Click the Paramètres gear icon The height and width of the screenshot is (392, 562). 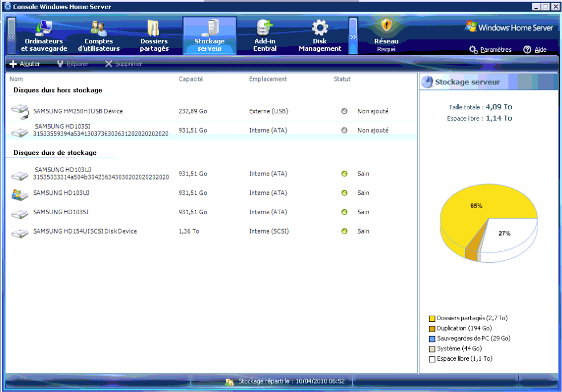point(473,50)
